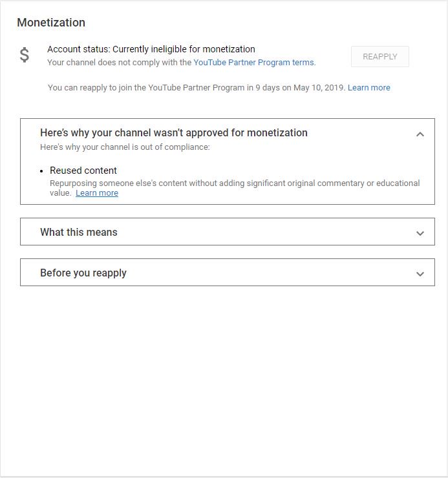Click the Monetization page title
This screenshot has height=478, width=448.
[51, 23]
